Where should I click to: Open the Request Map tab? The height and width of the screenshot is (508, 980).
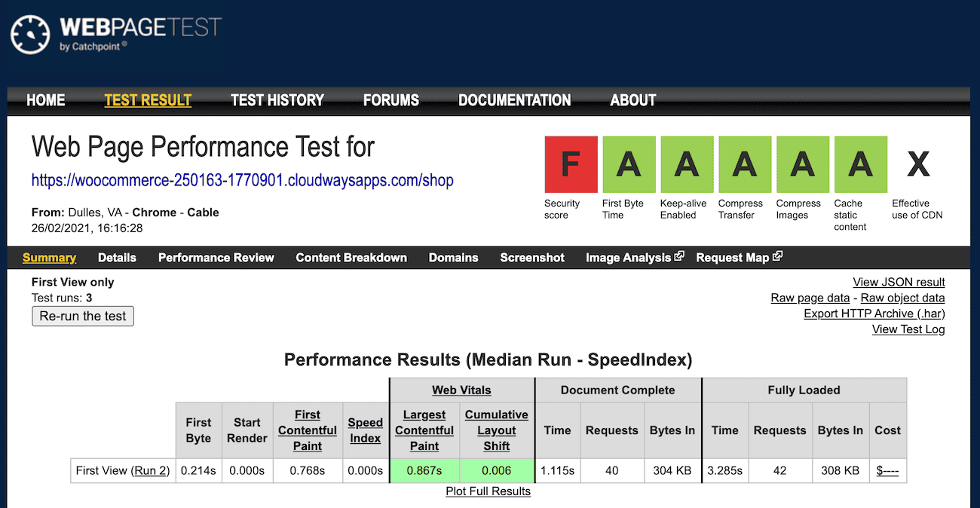tap(733, 258)
